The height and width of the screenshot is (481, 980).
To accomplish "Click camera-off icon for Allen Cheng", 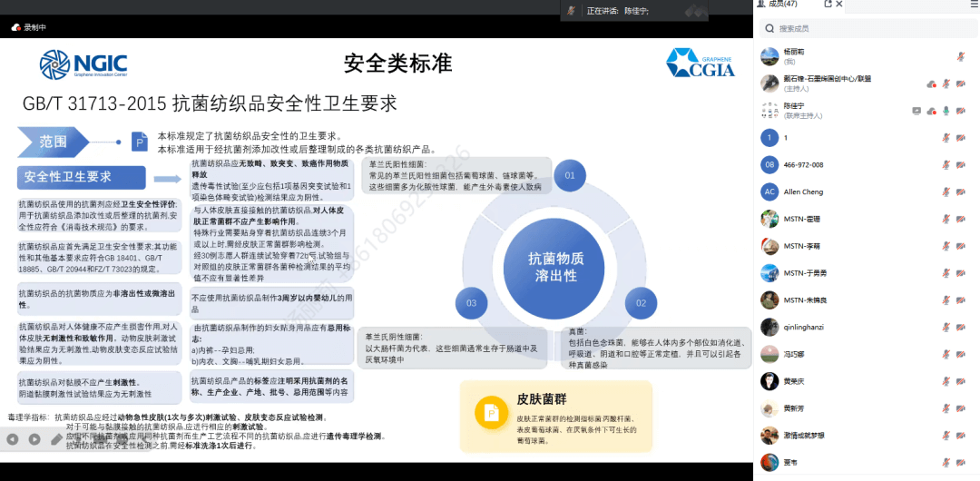I will 961,192.
